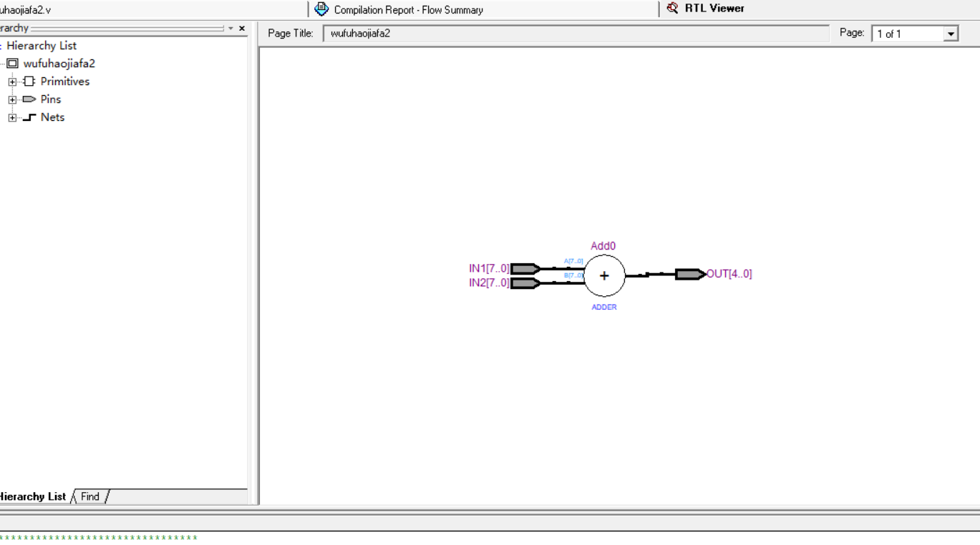Select the IN1[7..0] input pin symbol

click(526, 269)
